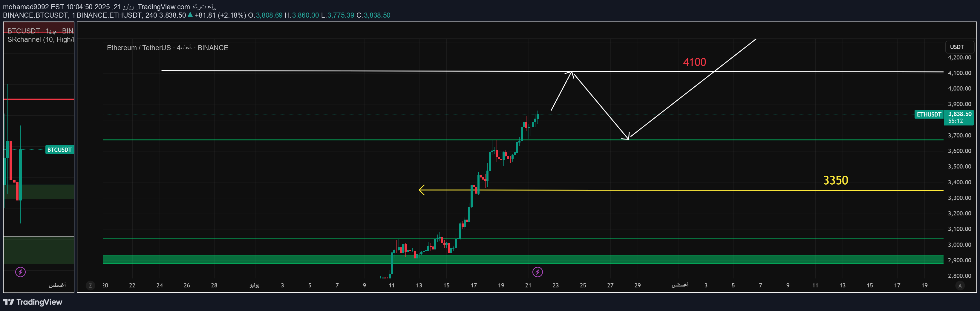Image resolution: width=980 pixels, height=311 pixels.
Task: Click the 3,600.00 price axis label
Action: coord(959,151)
